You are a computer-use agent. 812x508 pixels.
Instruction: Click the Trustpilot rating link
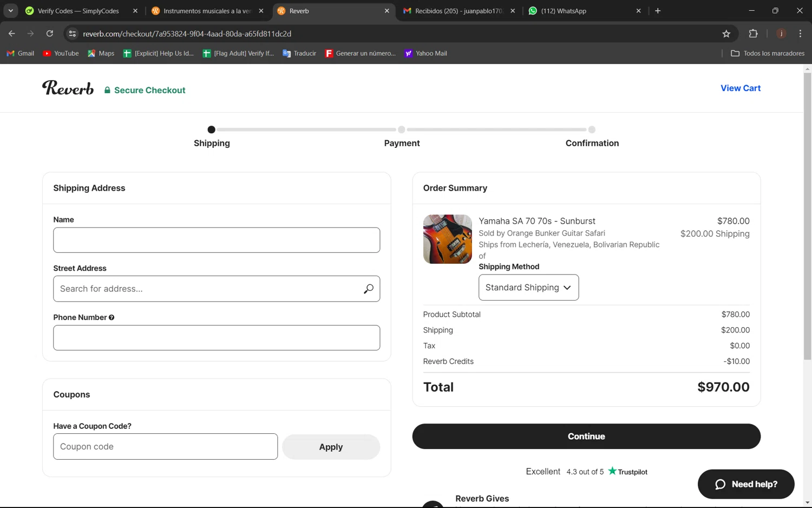point(586,472)
